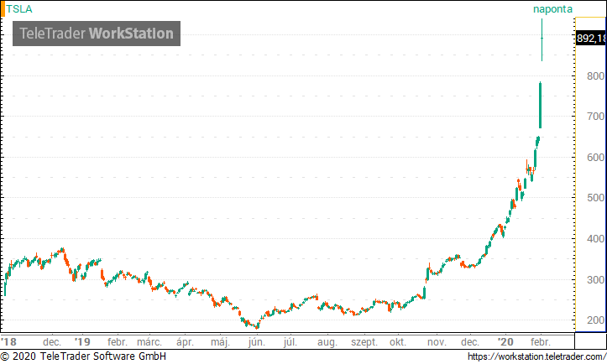This screenshot has width=607, height=364.
Task: Click the 'márc.' month label
Action: (149, 342)
